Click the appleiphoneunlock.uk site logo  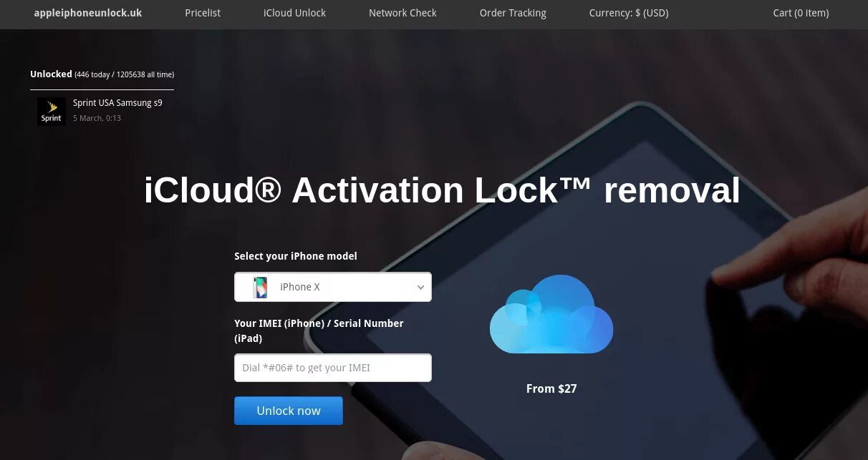[88, 13]
